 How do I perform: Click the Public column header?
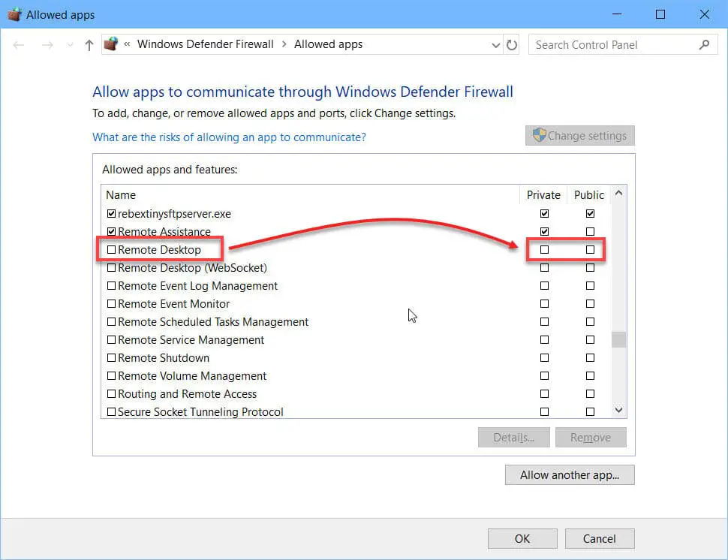click(588, 194)
